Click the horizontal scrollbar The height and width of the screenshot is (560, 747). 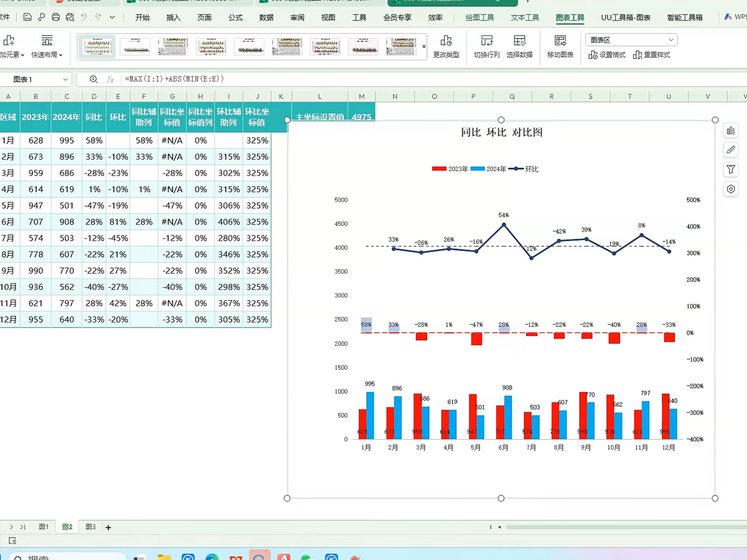point(626,527)
